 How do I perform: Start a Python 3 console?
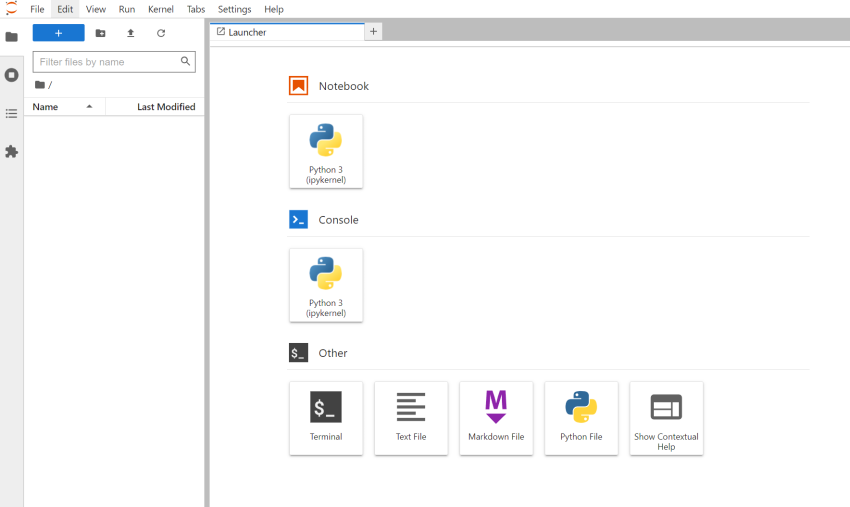(x=325, y=285)
